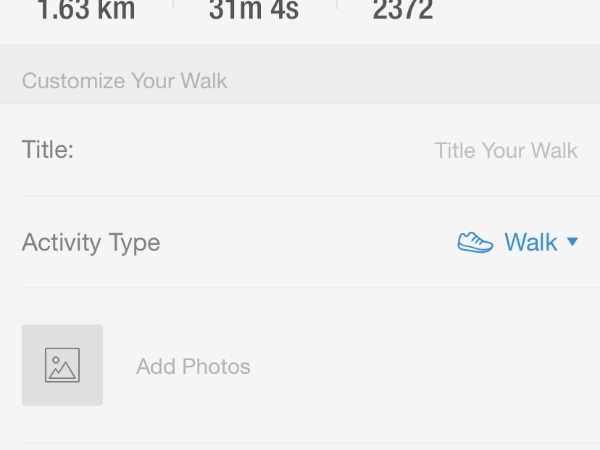Click the 2372 steps stat
Screen dimensions: 600x450
click(403, 10)
